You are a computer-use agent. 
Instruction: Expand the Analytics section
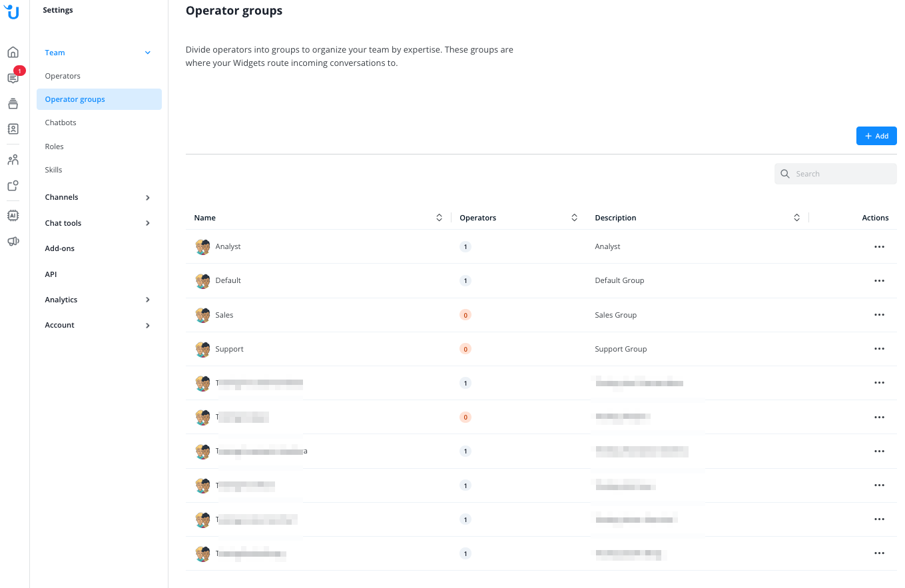pos(148,300)
